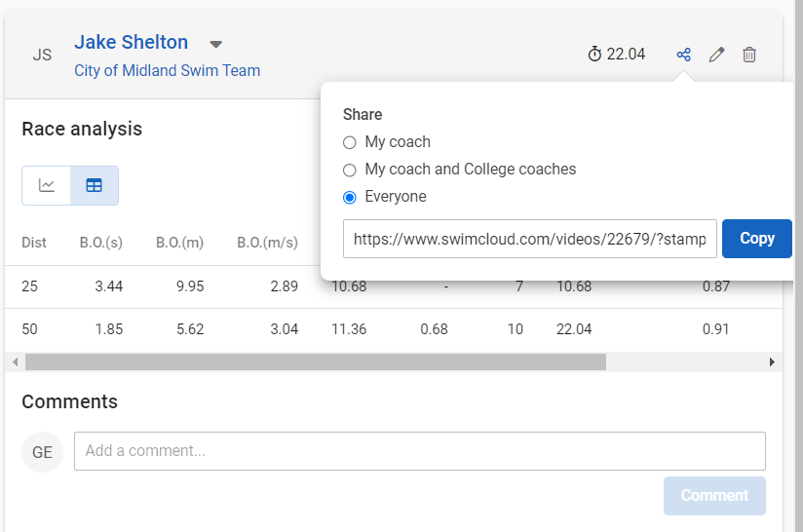The image size is (803, 532).
Task: Click the Comment submit button
Action: pos(714,496)
